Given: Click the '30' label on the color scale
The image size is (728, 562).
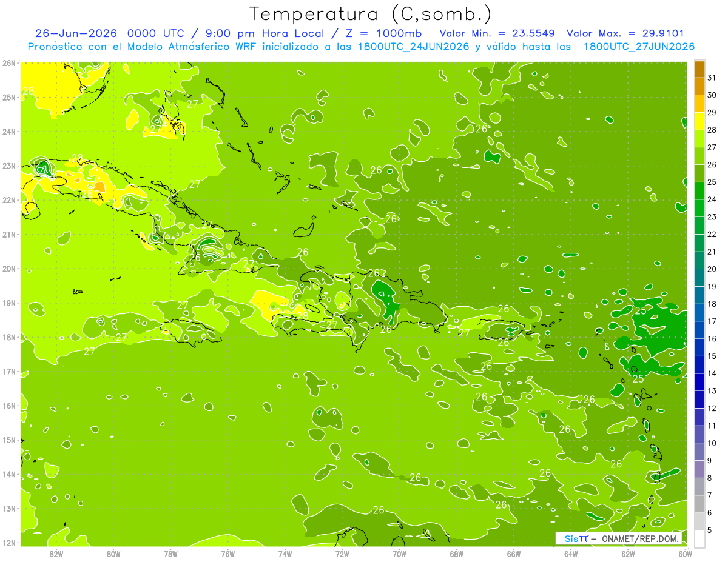Looking at the screenshot, I should (712, 95).
